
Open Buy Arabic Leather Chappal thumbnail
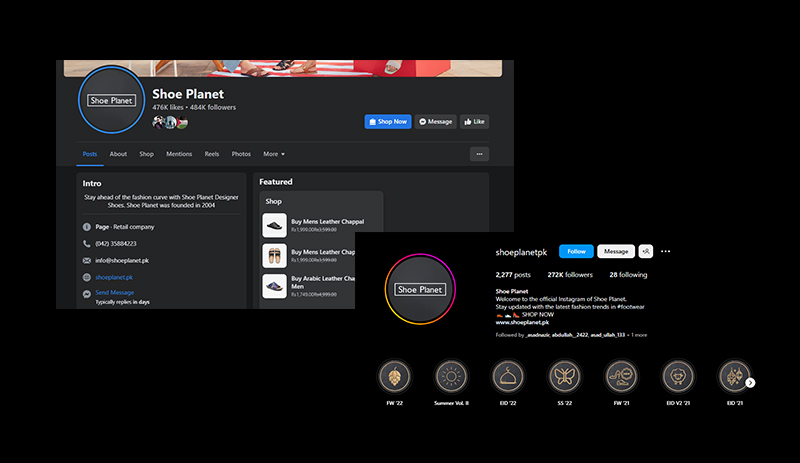274,286
